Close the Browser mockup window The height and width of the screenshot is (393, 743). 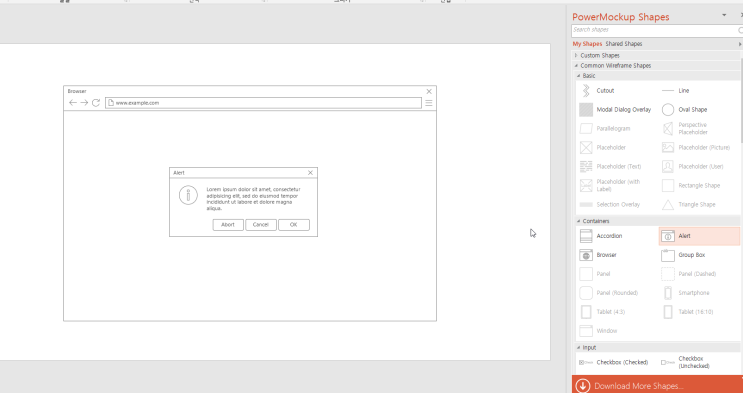click(x=429, y=91)
